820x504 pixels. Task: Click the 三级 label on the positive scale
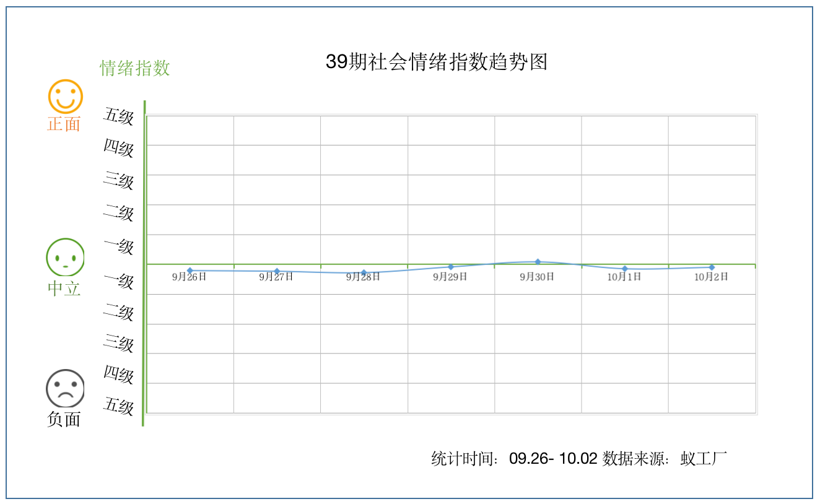pyautogui.click(x=119, y=180)
